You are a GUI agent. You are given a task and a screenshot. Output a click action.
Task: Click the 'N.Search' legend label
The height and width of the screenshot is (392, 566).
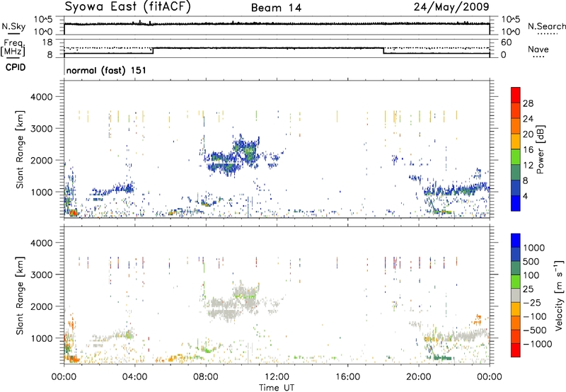tap(546, 26)
